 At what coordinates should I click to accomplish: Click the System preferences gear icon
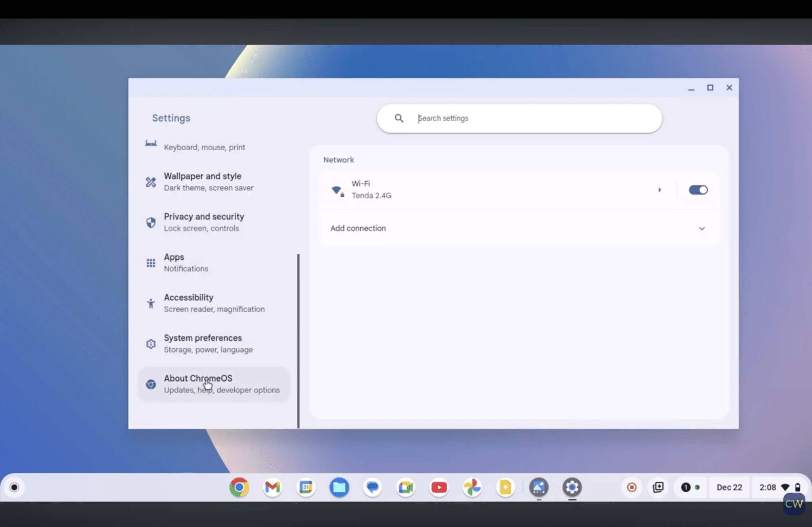click(151, 344)
